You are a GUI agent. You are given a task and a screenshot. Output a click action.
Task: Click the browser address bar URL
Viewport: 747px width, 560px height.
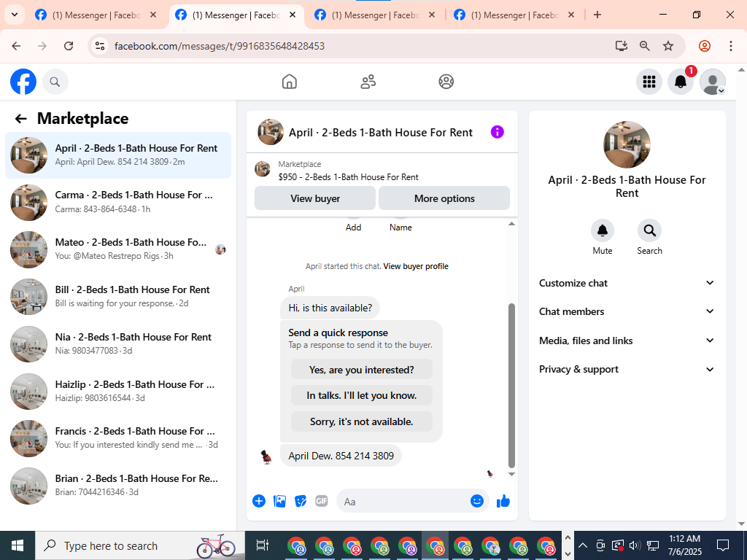click(x=219, y=46)
